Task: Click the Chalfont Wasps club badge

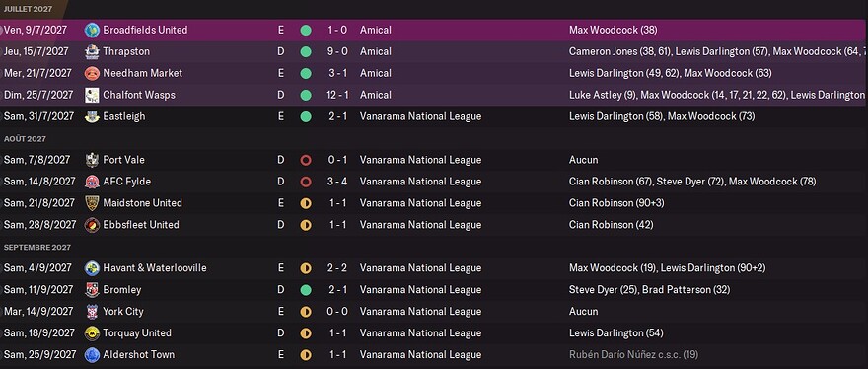Action: (92, 95)
